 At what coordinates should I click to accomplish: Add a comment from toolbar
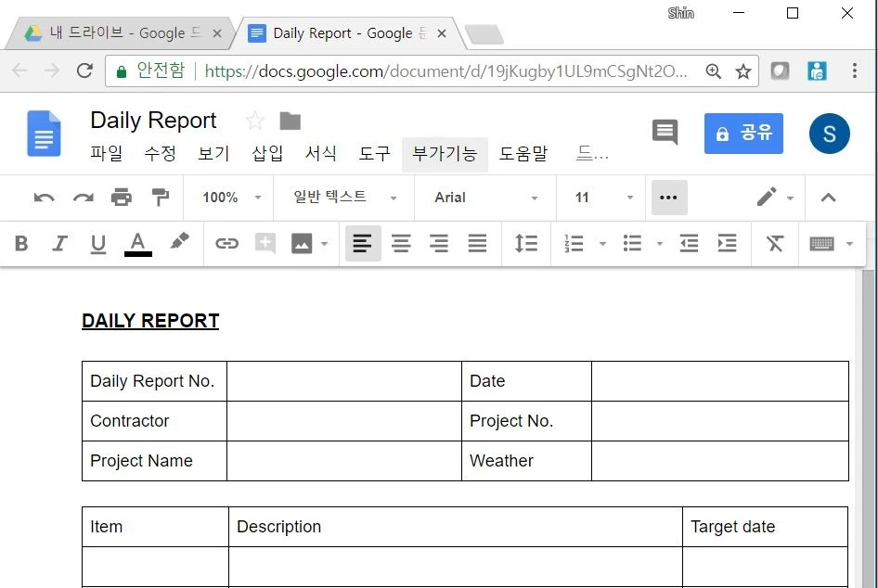[265, 243]
